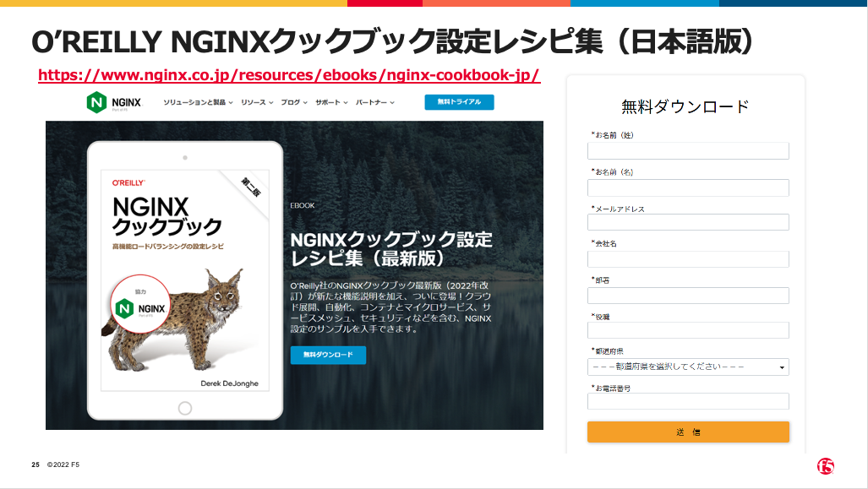Open the nginx-cookbook-jp URL link
Image resolution: width=868 pixels, height=489 pixels.
tap(289, 74)
